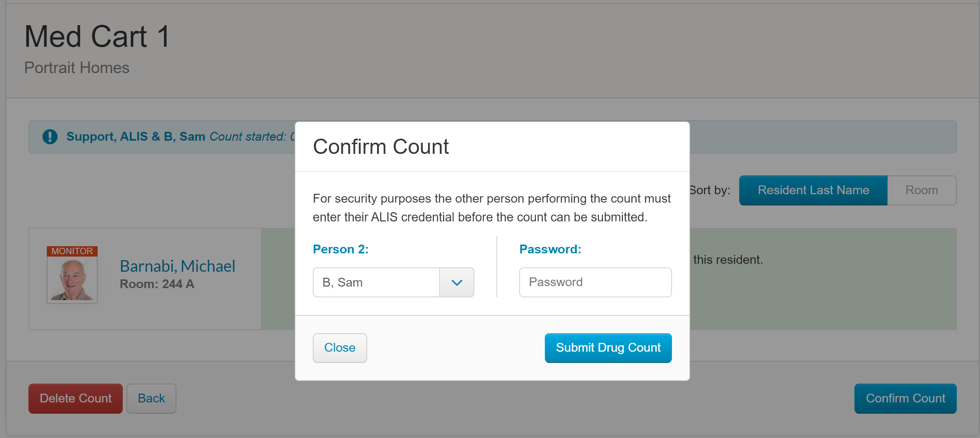Open the Person 2 dropdown chevron
Image resolution: width=980 pixels, height=438 pixels.
point(457,283)
